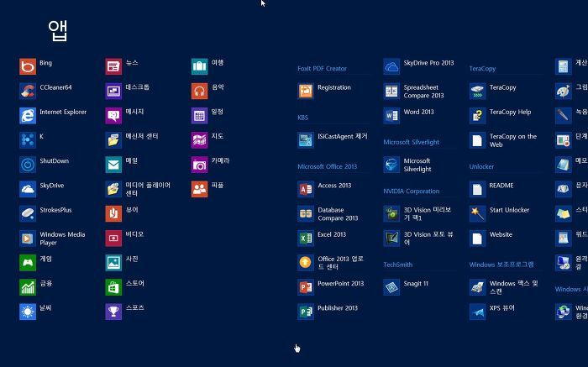This screenshot has width=588, height=367.
Task: Click the Microsoft Office 2013 group header
Action: [x=327, y=166]
